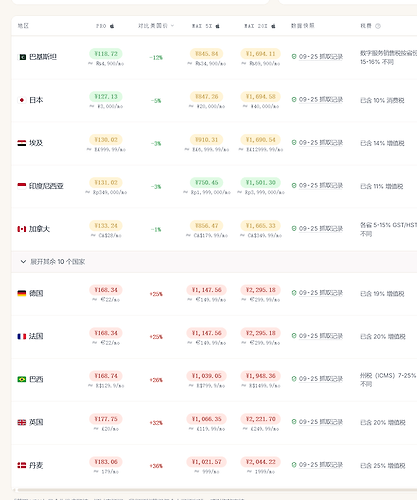Click the Brazil flag icon

(x=22, y=379)
